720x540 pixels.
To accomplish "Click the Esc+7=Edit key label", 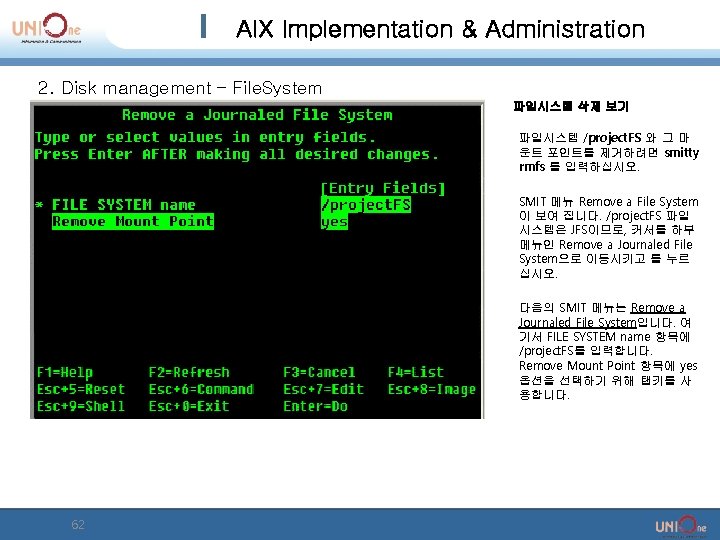I will click(323, 389).
